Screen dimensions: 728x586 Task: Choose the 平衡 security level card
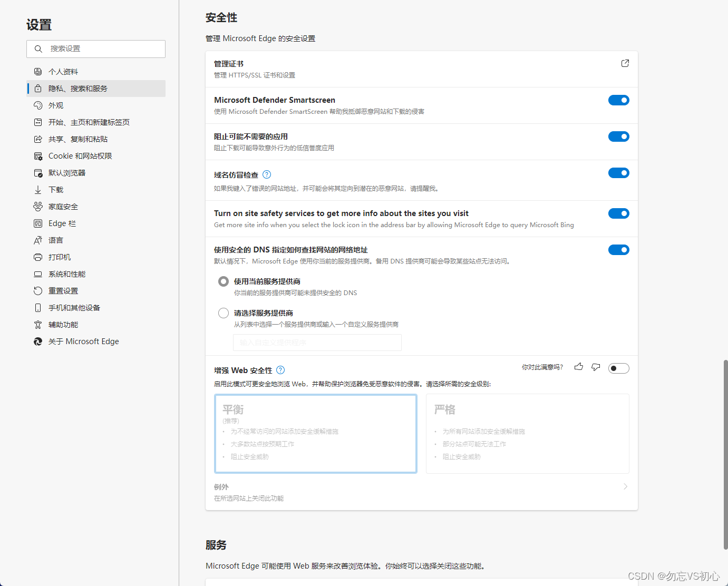pos(316,434)
